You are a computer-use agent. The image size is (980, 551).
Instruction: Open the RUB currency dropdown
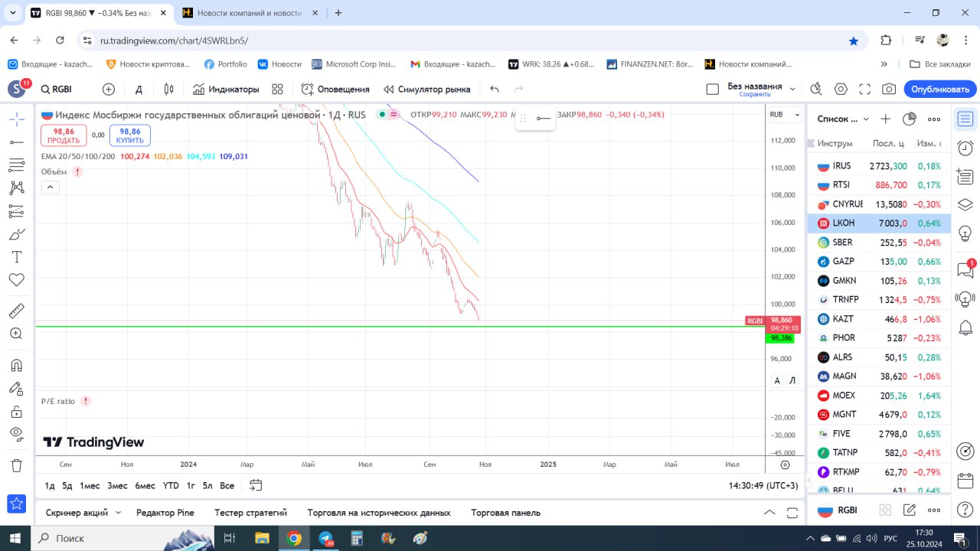click(785, 115)
